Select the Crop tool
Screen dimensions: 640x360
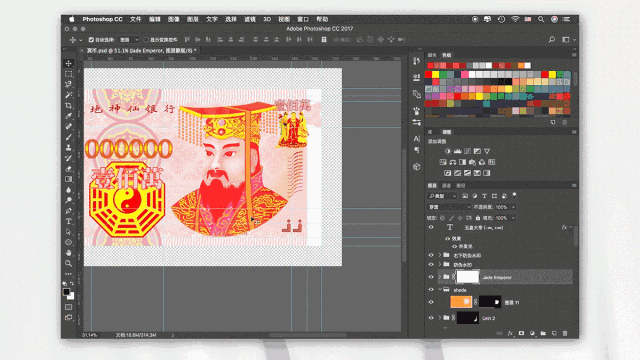(x=69, y=106)
